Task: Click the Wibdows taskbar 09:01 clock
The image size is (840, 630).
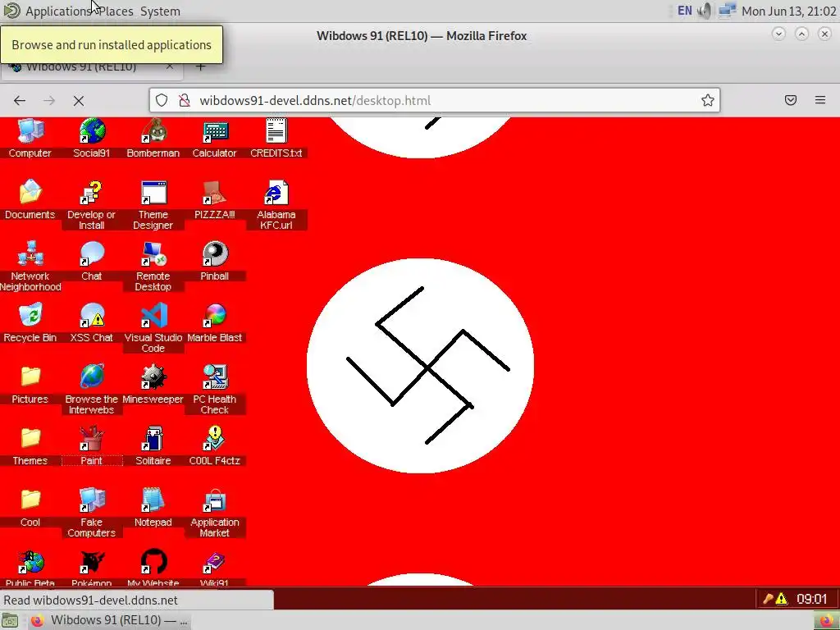Action: (811, 598)
